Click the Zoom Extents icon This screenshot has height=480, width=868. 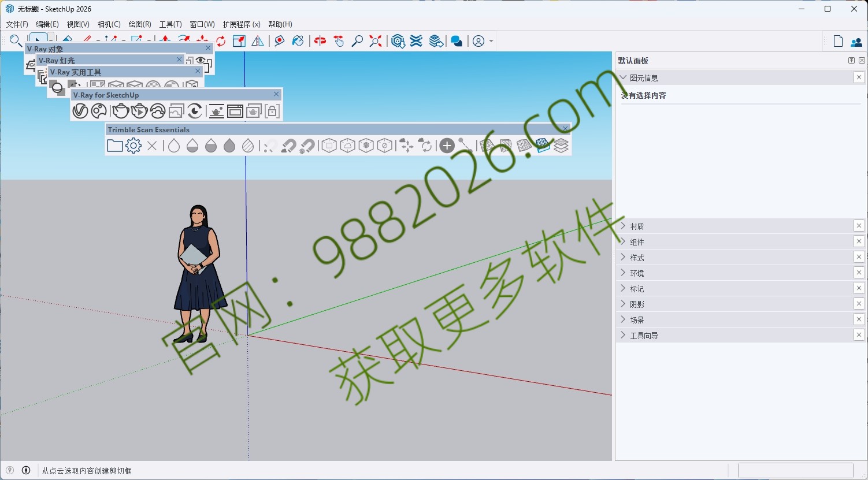tap(376, 41)
